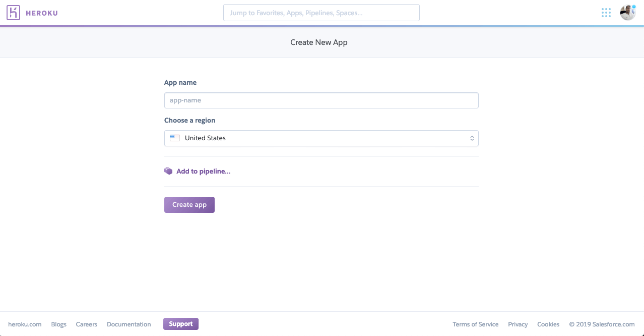Image resolution: width=644 pixels, height=336 pixels.
Task: Expand Add to pipeline option
Action: (203, 172)
